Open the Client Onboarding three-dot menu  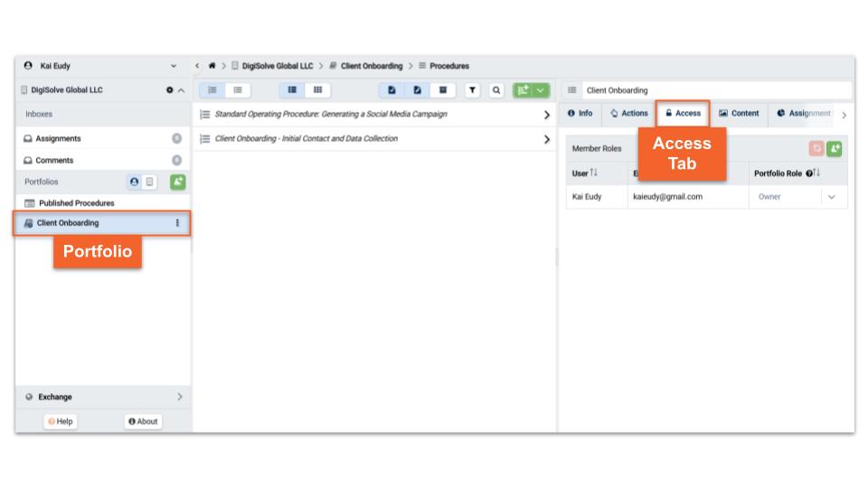pos(177,223)
